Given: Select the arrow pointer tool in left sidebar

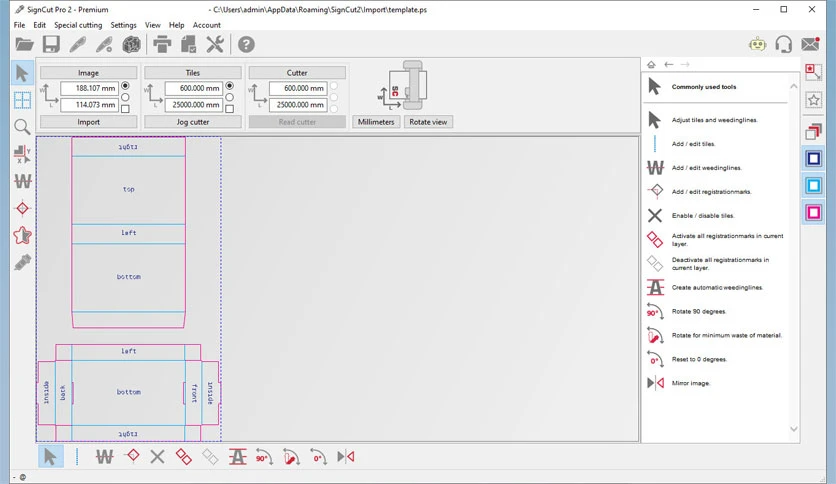Looking at the screenshot, I should [x=22, y=73].
